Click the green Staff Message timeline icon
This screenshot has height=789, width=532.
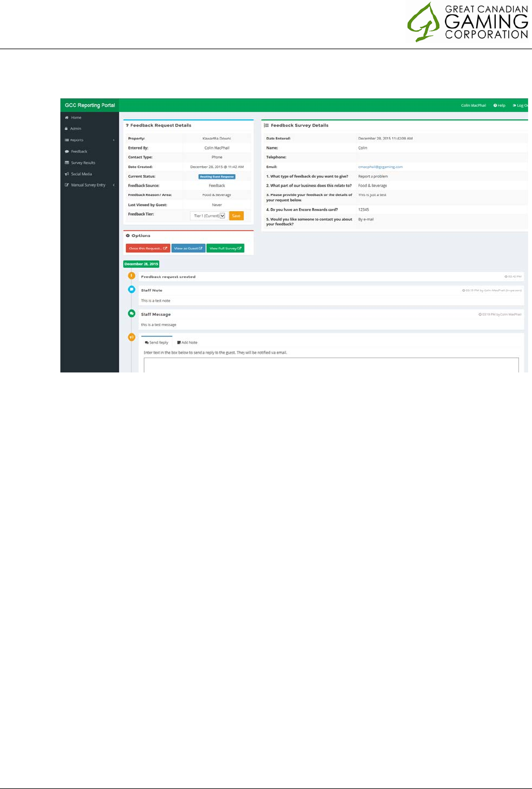click(132, 313)
